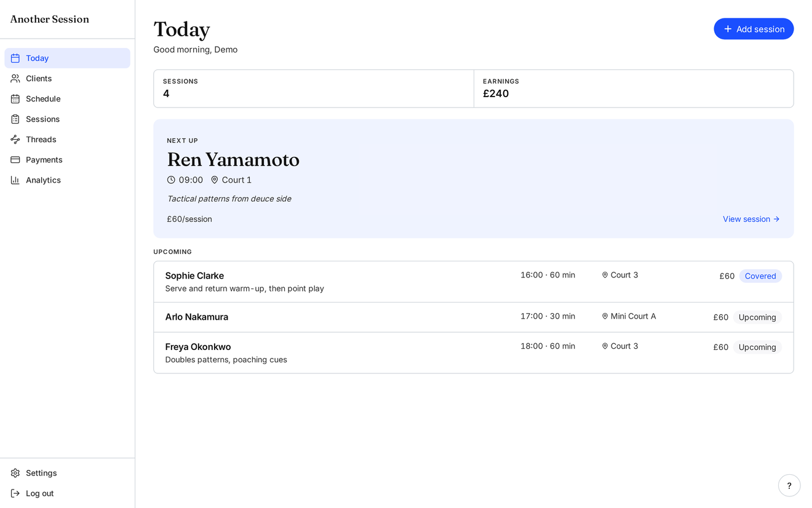Viewport: 812px width, 508px height.
Task: Click the Clients people icon
Action: (x=15, y=79)
